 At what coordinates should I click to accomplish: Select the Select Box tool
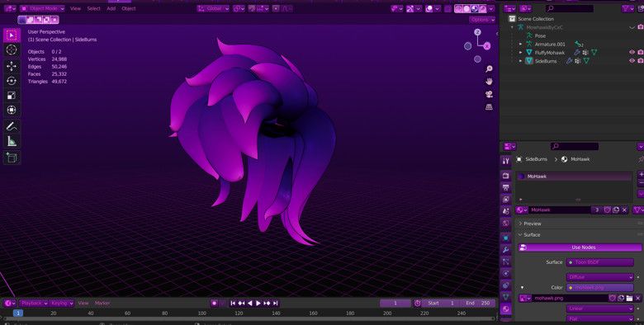[12, 35]
